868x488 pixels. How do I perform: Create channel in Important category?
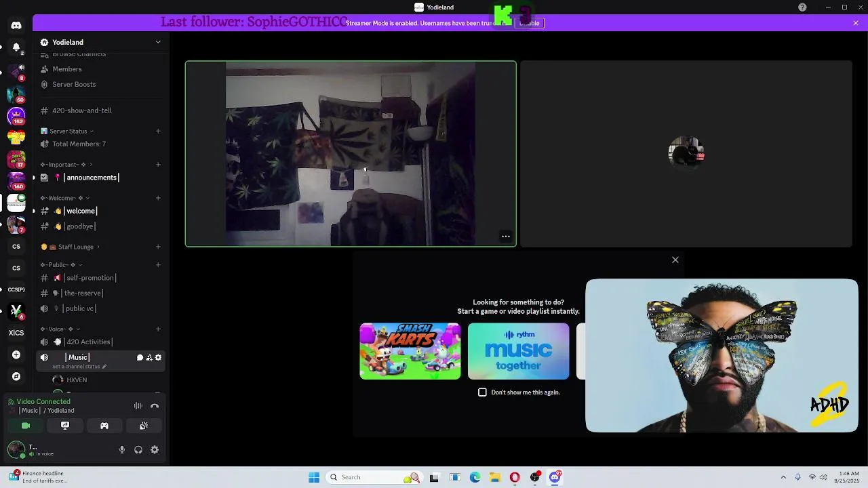tap(158, 165)
